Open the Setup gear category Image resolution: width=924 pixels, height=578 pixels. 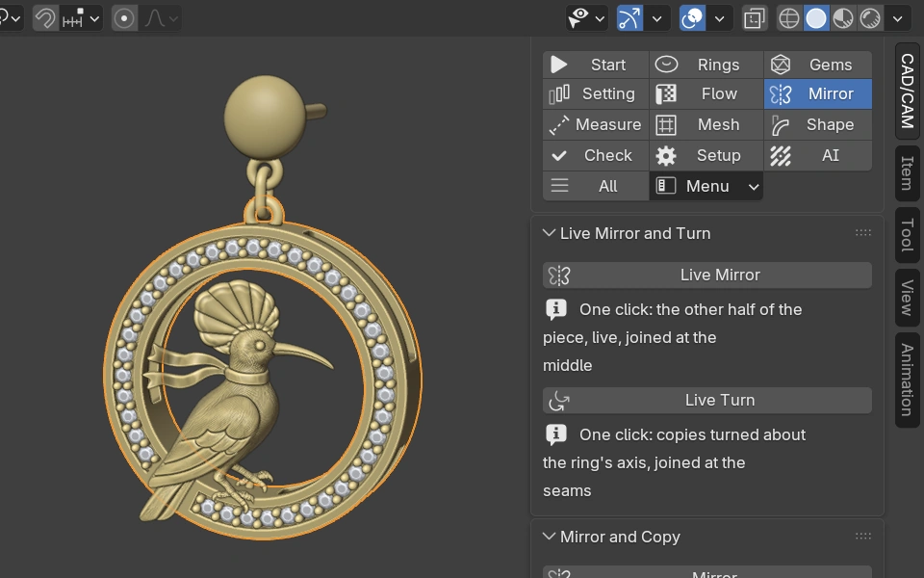(706, 155)
